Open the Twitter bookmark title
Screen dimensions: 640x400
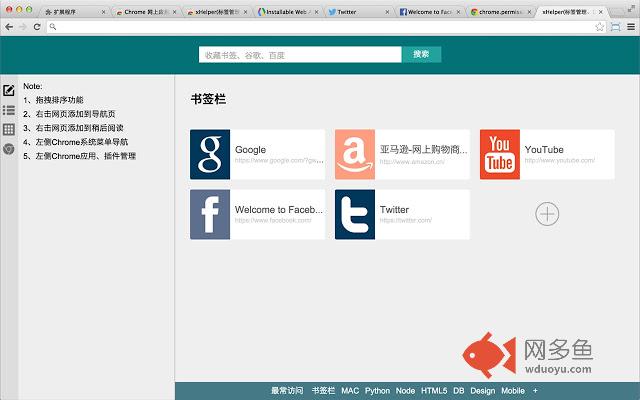(x=394, y=210)
